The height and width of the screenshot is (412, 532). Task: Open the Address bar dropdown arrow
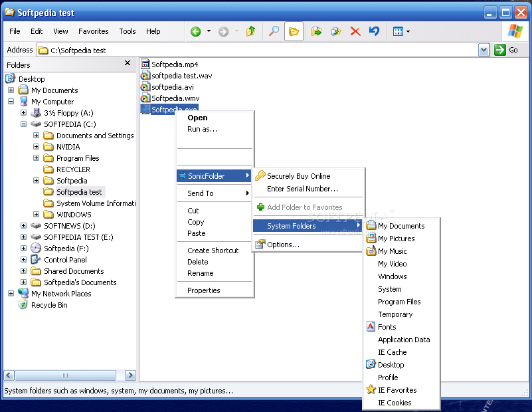484,51
